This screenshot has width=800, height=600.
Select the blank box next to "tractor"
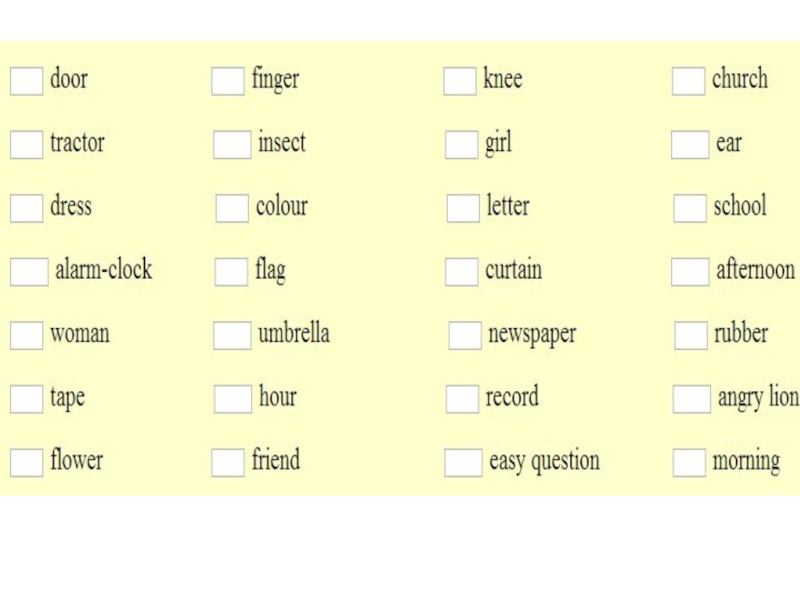[x=26, y=145]
